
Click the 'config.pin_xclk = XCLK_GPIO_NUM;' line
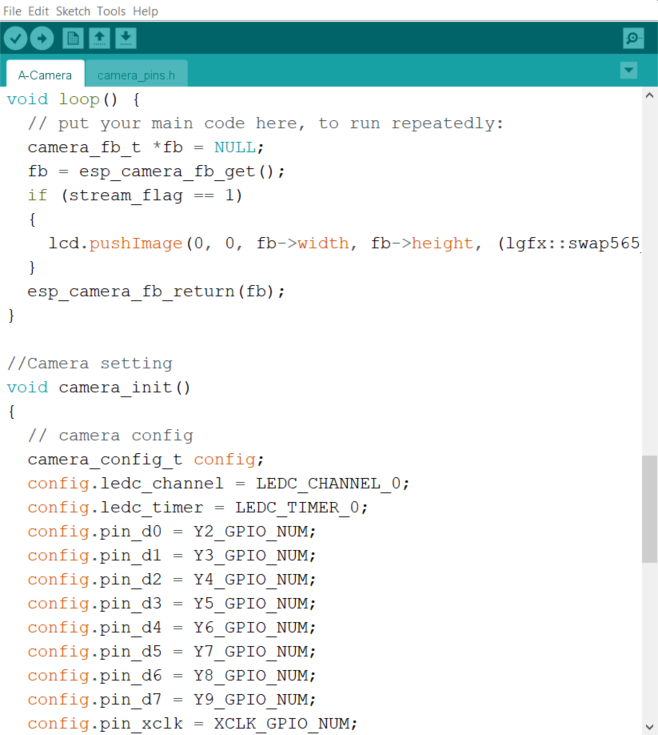pyautogui.click(x=192, y=723)
